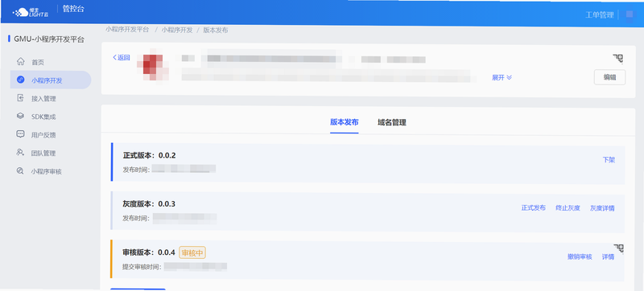Click 小程序开发 breadcrumb
Screen dimensions: 644x291
[x=176, y=30]
